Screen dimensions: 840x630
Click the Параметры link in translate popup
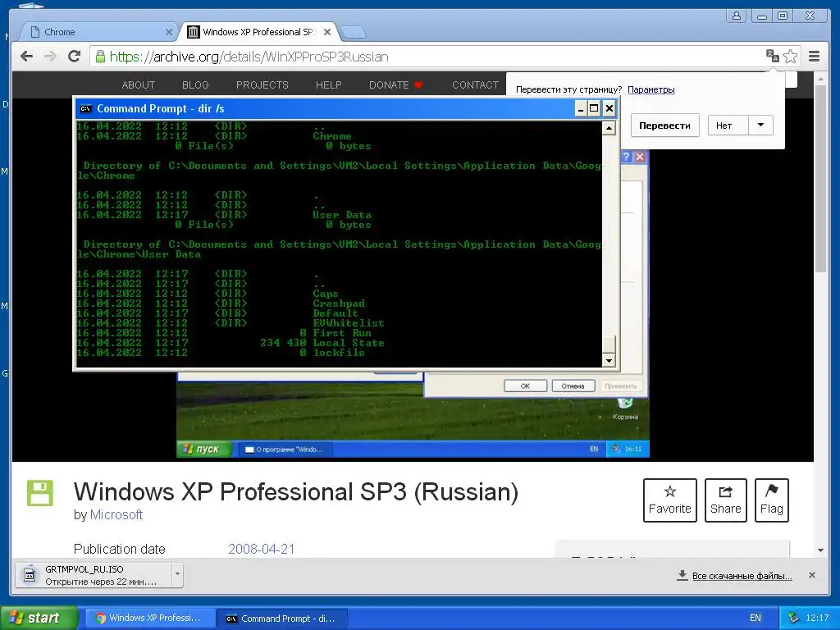[651, 89]
